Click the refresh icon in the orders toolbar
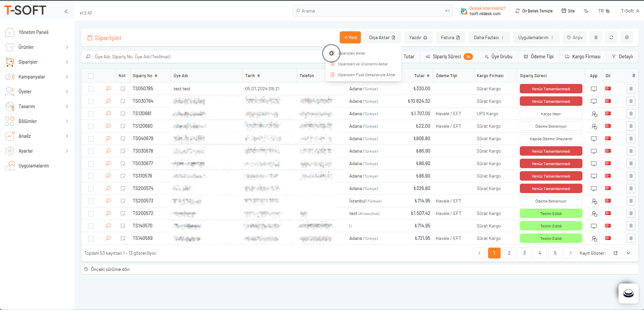This screenshot has width=644, height=310. pos(611,37)
